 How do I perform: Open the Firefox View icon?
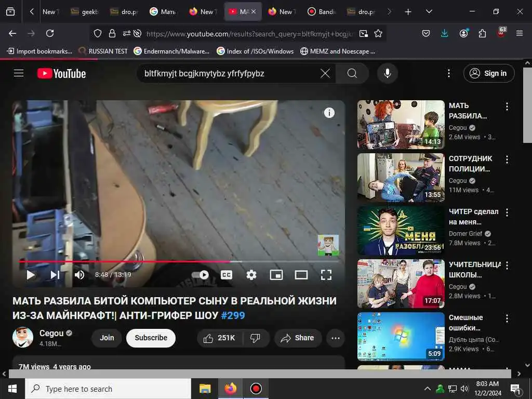(10, 11)
